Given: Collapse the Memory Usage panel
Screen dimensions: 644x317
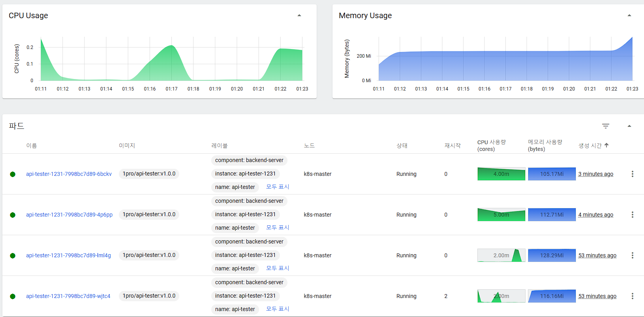Looking at the screenshot, I should click(629, 15).
